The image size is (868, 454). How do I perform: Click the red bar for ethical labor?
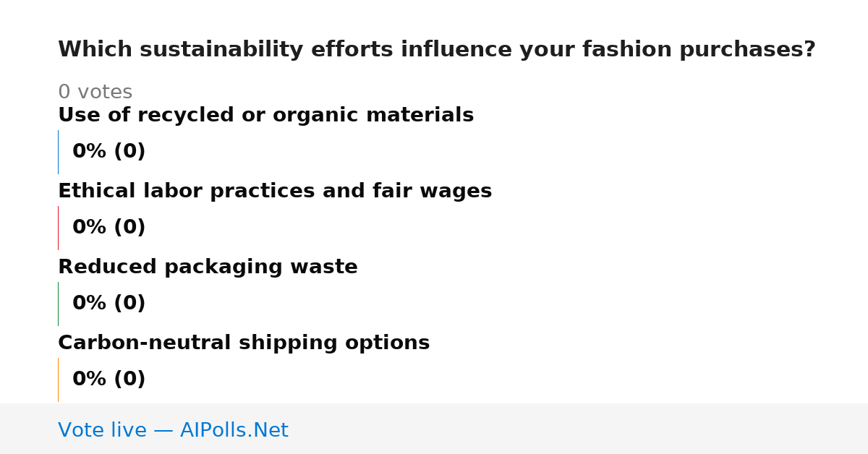click(58, 228)
